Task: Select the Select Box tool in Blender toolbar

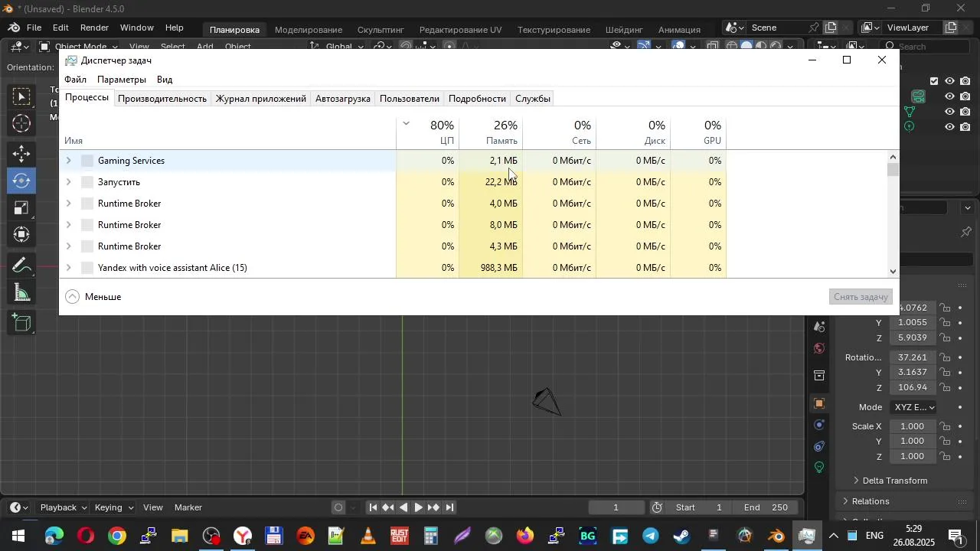Action: 22,96
